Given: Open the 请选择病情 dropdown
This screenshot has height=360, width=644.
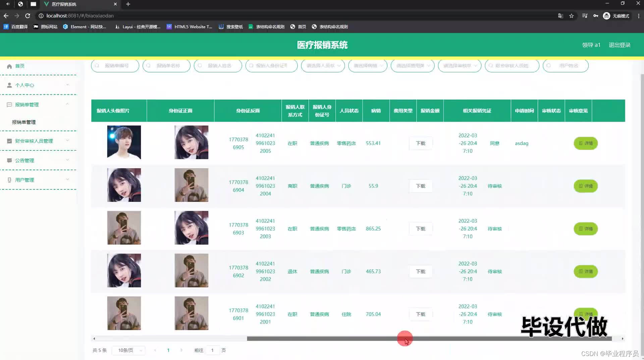Looking at the screenshot, I should pos(368,66).
